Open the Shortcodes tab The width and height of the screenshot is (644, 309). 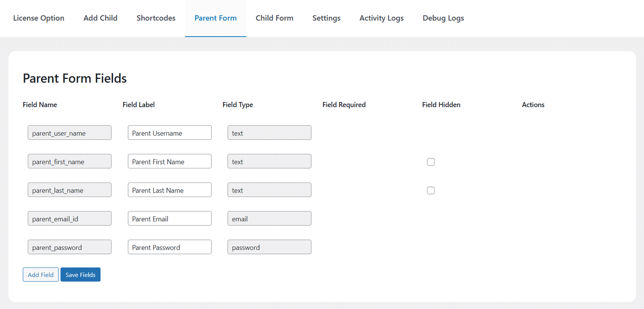(156, 18)
